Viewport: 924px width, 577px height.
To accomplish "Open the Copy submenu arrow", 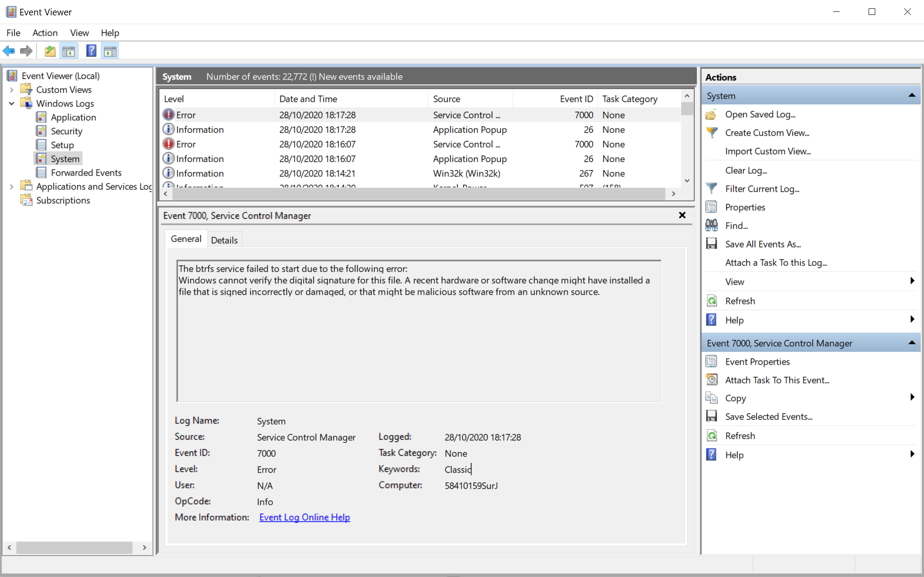I will (x=912, y=397).
